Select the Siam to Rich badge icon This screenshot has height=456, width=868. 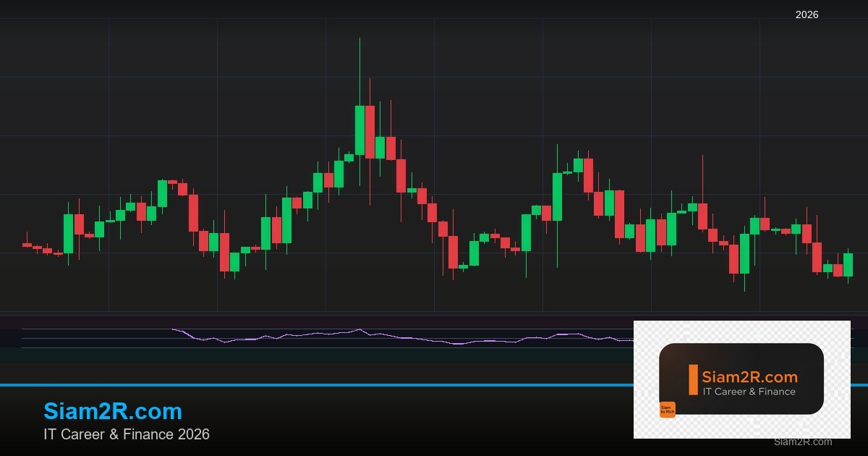tap(667, 410)
